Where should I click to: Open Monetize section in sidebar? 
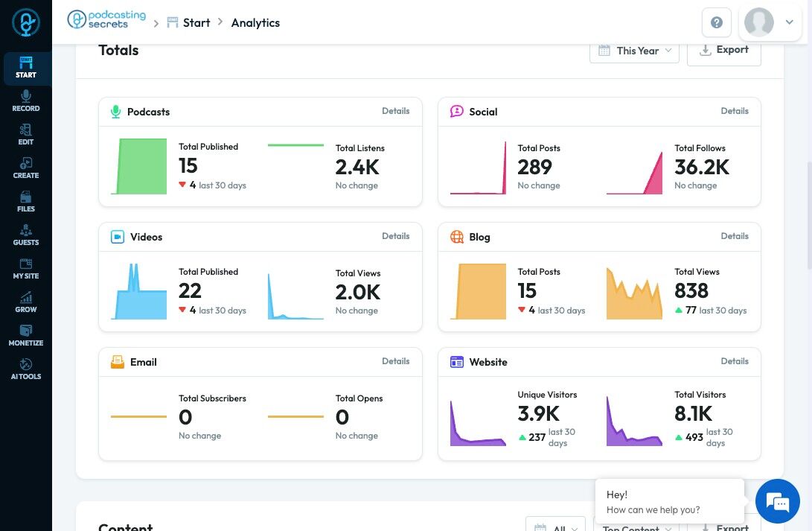pos(26,336)
